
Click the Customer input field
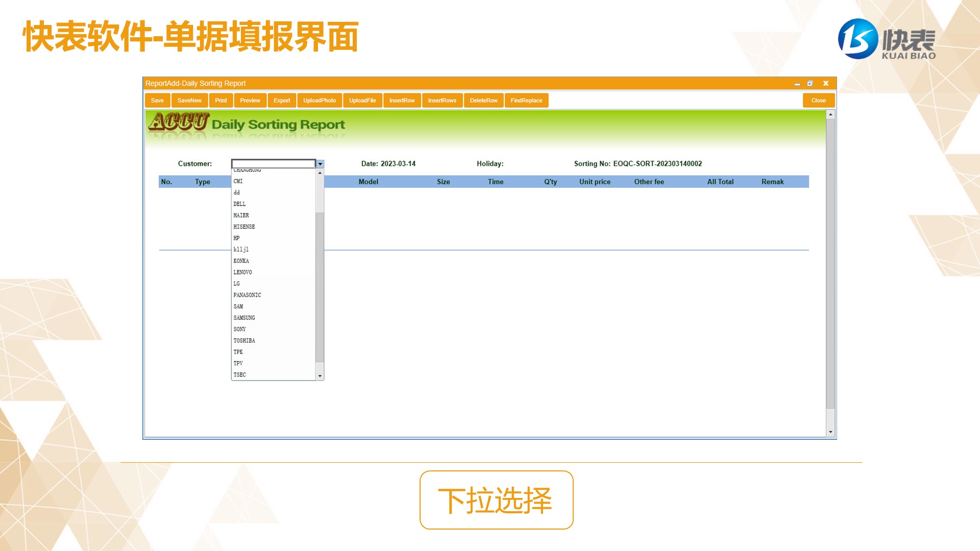pos(274,164)
